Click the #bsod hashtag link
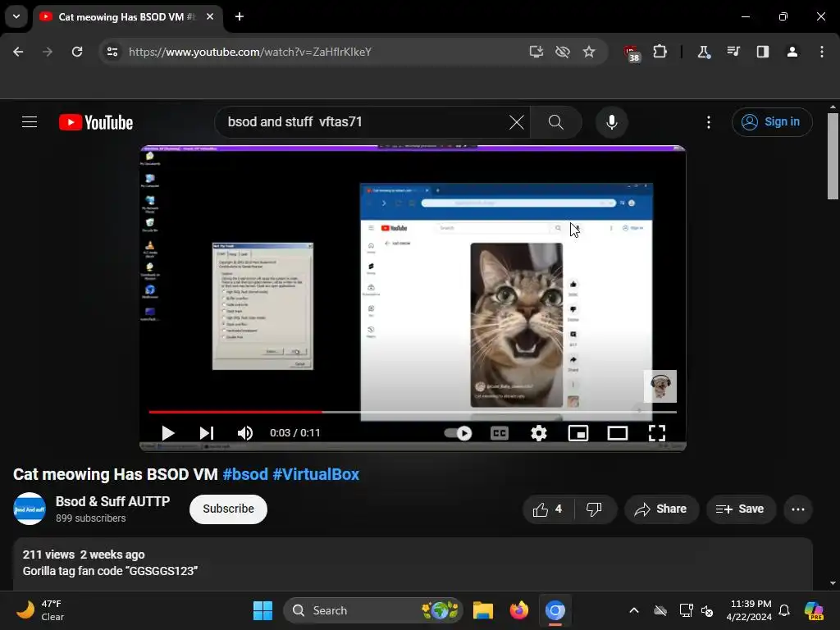The image size is (840, 630). (245, 475)
